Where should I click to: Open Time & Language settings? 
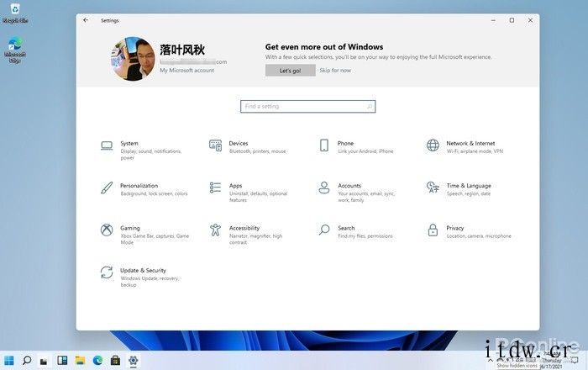point(468,186)
